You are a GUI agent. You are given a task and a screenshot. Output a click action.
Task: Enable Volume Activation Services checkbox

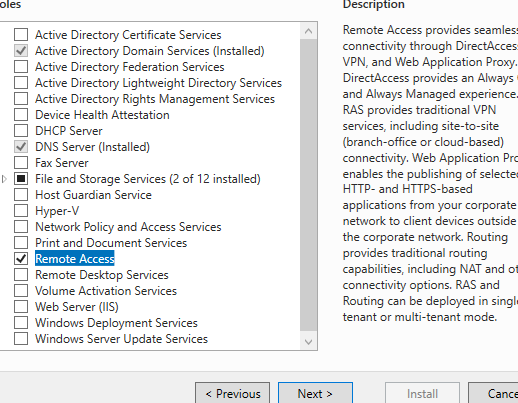click(21, 291)
